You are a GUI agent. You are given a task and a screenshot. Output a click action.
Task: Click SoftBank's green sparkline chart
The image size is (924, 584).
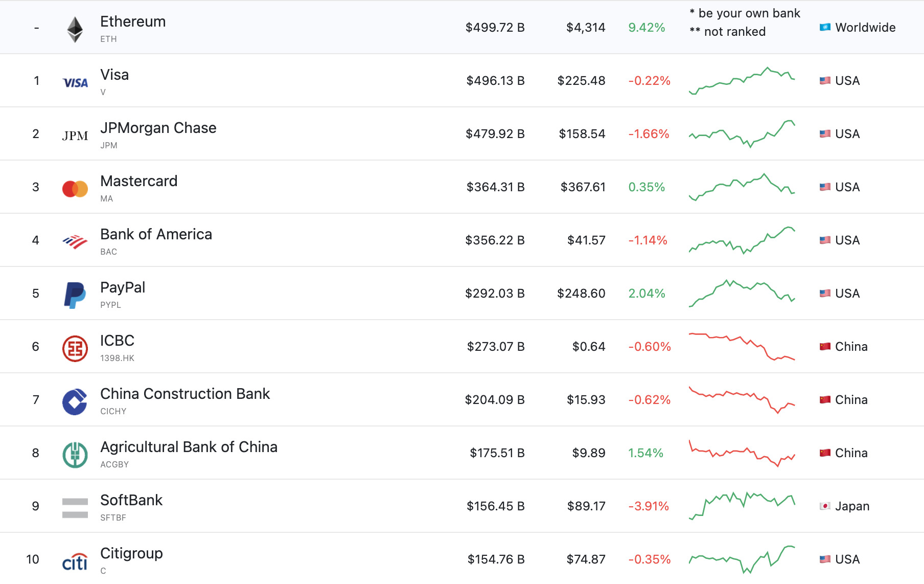742,506
